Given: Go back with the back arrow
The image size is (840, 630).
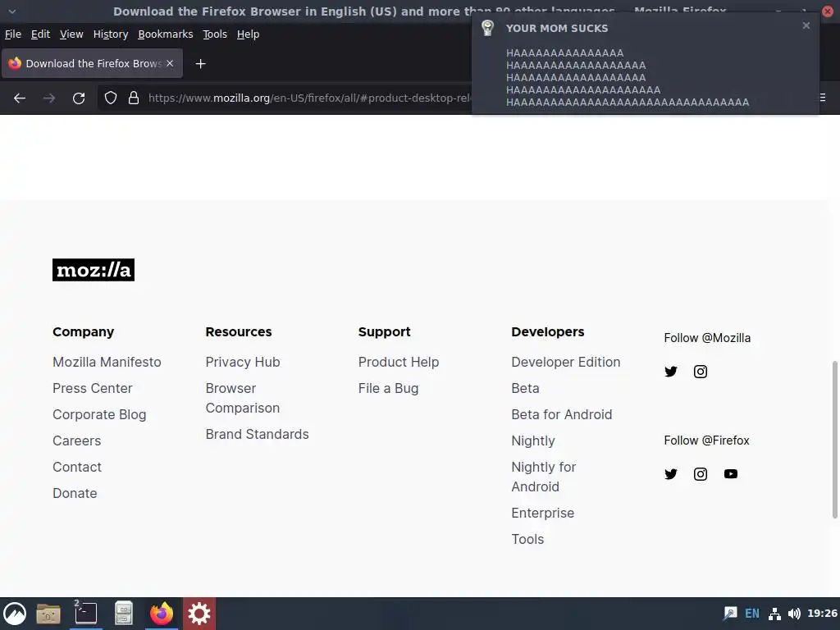Looking at the screenshot, I should coord(20,98).
